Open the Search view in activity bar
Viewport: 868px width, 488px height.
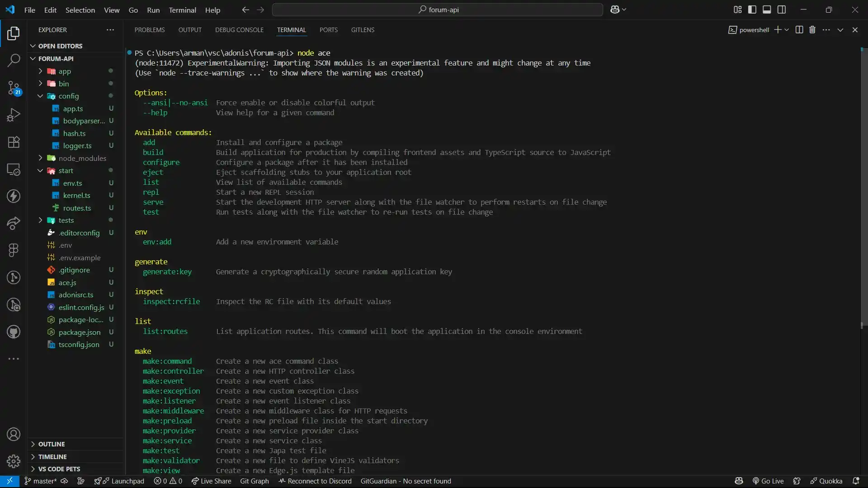14,60
